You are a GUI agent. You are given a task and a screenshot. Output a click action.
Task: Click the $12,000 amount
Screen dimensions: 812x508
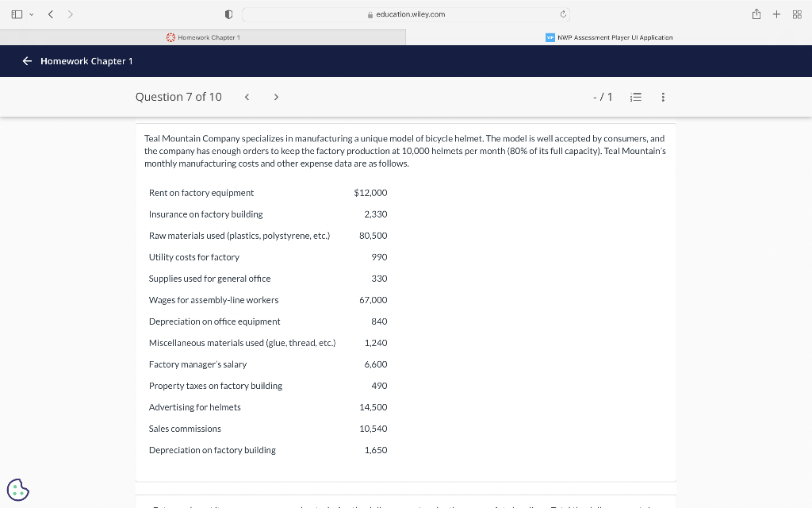coord(371,193)
